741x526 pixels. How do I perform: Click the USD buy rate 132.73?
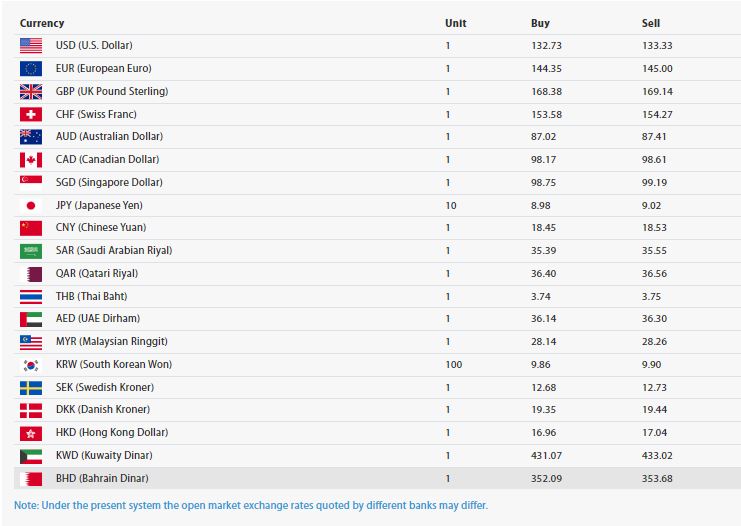point(547,45)
